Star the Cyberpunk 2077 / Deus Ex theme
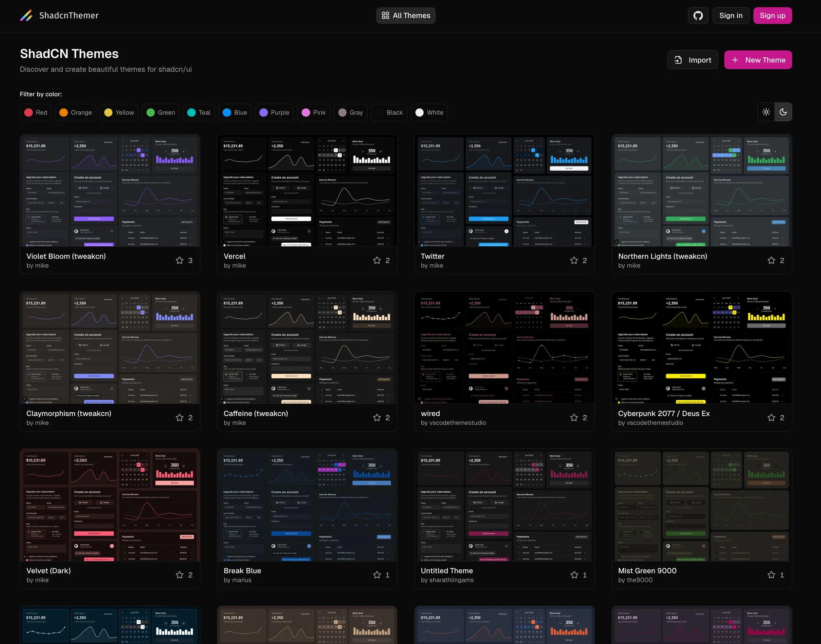Viewport: 821px width, 644px height. tap(771, 417)
